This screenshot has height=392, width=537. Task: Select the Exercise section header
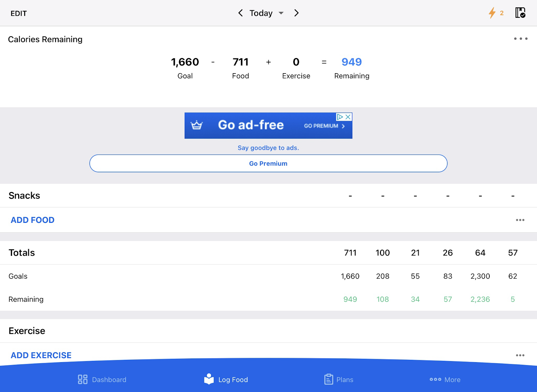[x=27, y=331]
